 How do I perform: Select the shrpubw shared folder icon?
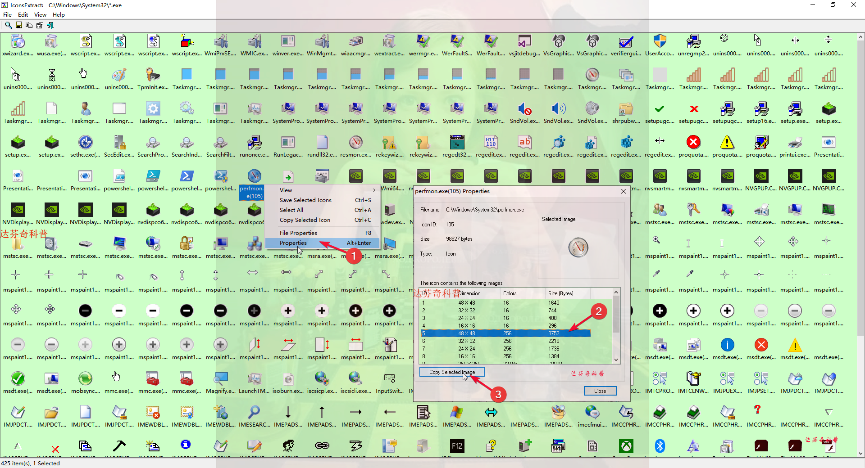(626, 109)
